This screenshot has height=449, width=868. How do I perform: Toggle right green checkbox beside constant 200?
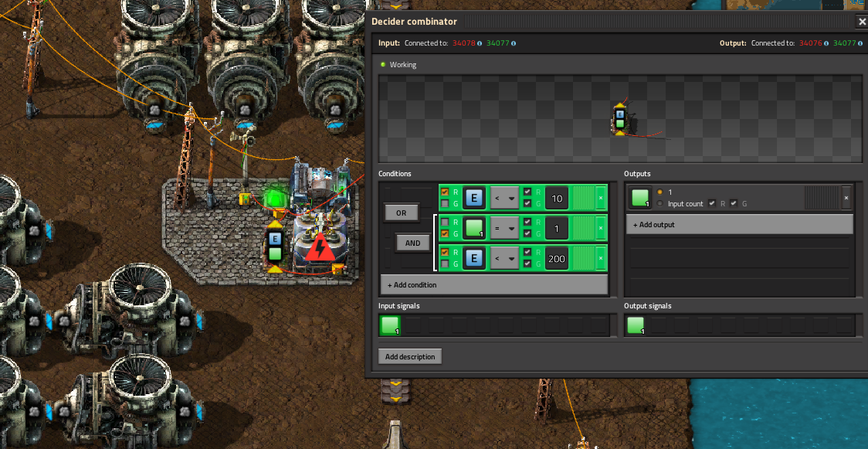tap(527, 264)
